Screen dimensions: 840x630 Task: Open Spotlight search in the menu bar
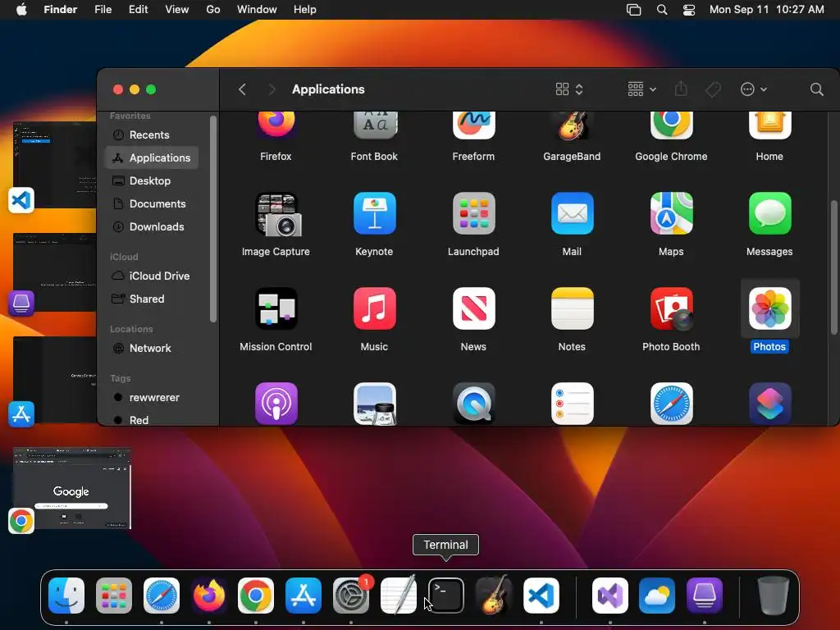[662, 10]
